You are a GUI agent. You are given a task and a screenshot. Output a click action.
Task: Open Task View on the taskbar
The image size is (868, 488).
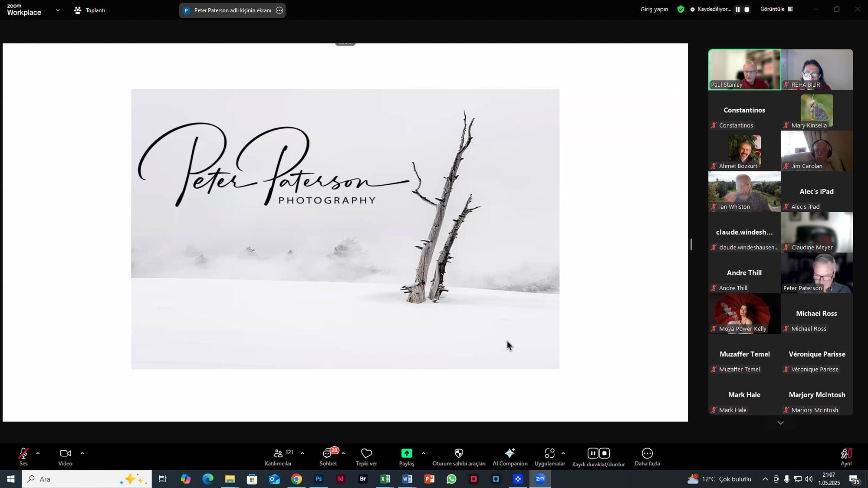(x=163, y=479)
